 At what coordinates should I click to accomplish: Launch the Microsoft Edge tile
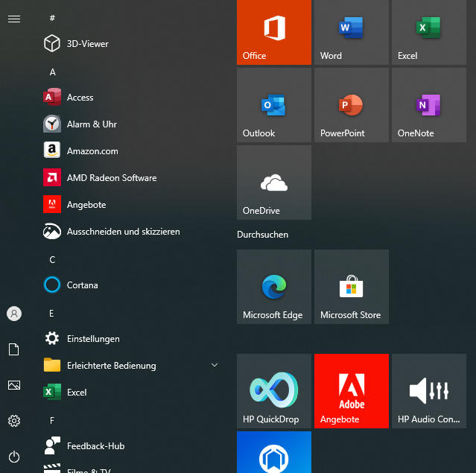coord(274,287)
